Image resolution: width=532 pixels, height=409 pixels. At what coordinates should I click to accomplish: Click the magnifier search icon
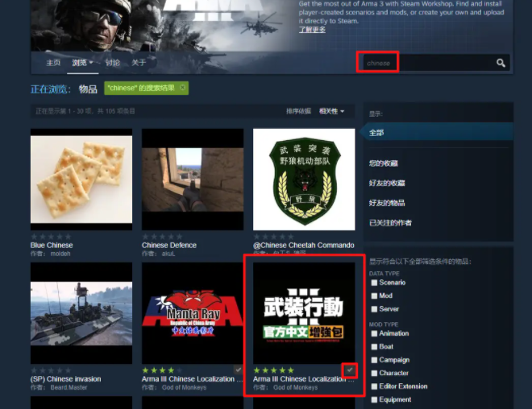pyautogui.click(x=501, y=63)
